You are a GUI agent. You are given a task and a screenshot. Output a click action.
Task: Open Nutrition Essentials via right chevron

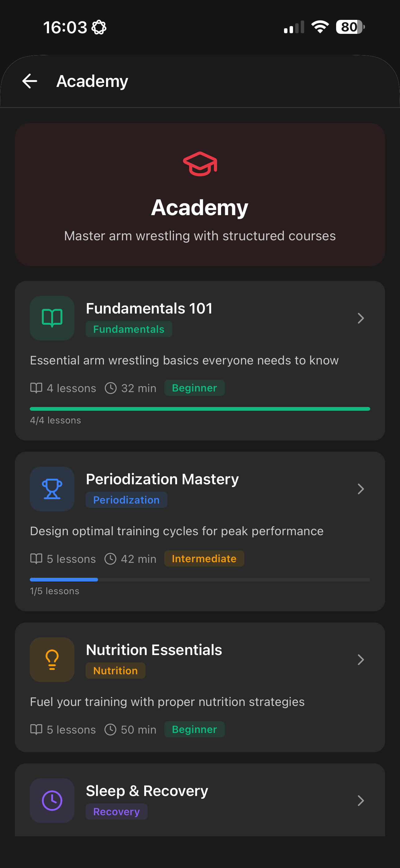tap(361, 660)
